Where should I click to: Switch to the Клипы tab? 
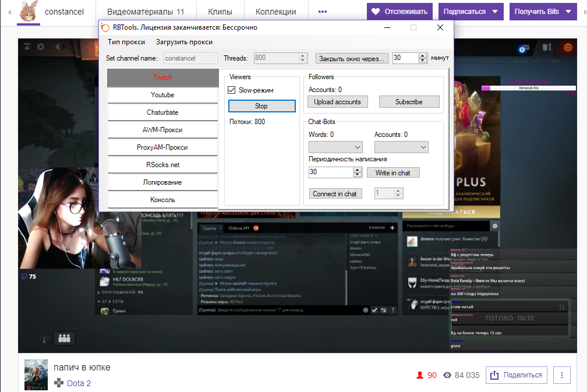[x=220, y=12]
